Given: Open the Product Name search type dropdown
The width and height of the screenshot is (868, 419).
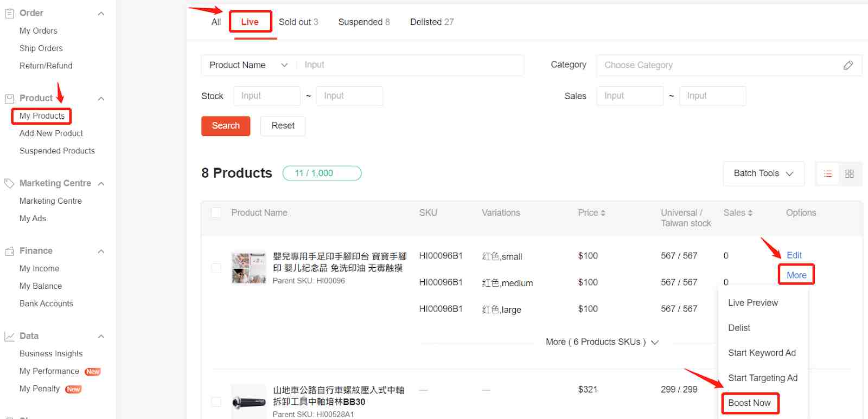Looking at the screenshot, I should point(248,65).
